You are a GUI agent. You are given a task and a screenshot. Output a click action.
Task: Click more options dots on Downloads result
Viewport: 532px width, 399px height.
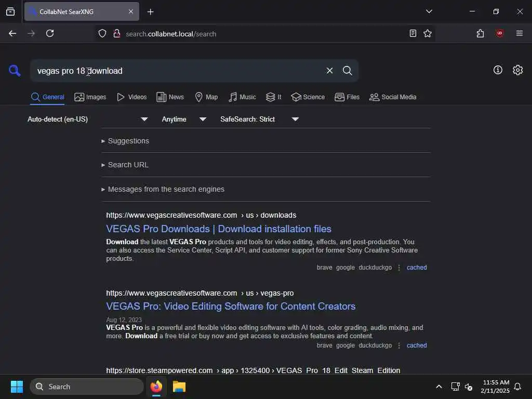(399, 268)
